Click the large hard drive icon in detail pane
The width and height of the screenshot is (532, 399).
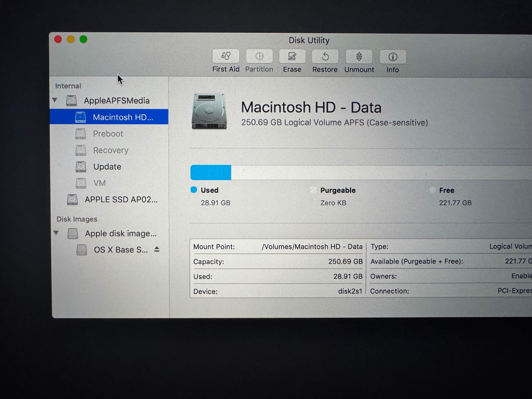[x=209, y=111]
